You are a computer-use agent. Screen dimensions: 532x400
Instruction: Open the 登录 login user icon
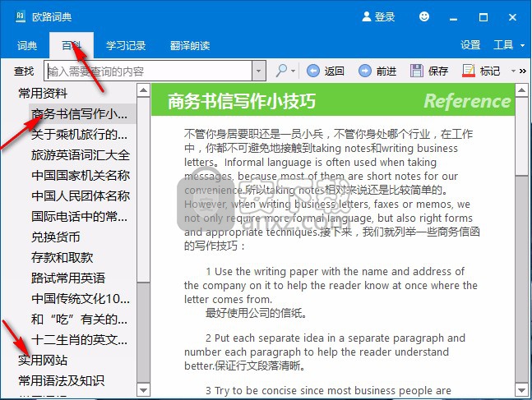point(367,16)
